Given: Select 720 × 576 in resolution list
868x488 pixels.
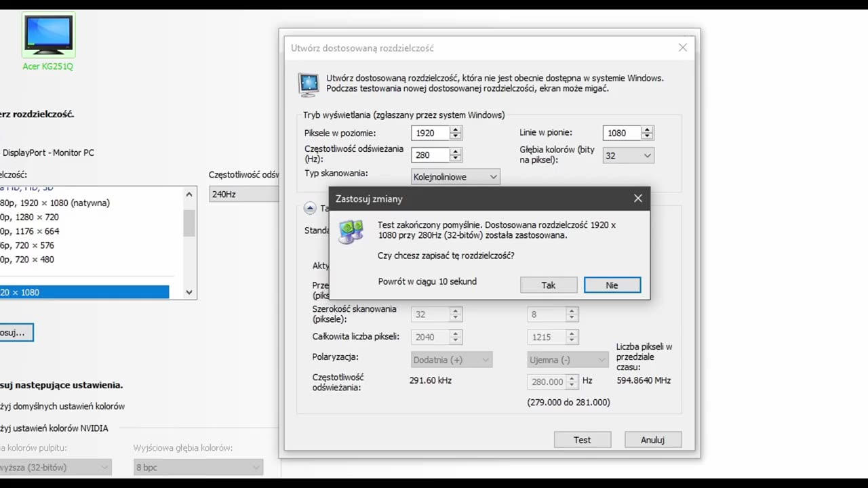Looking at the screenshot, I should 28,245.
